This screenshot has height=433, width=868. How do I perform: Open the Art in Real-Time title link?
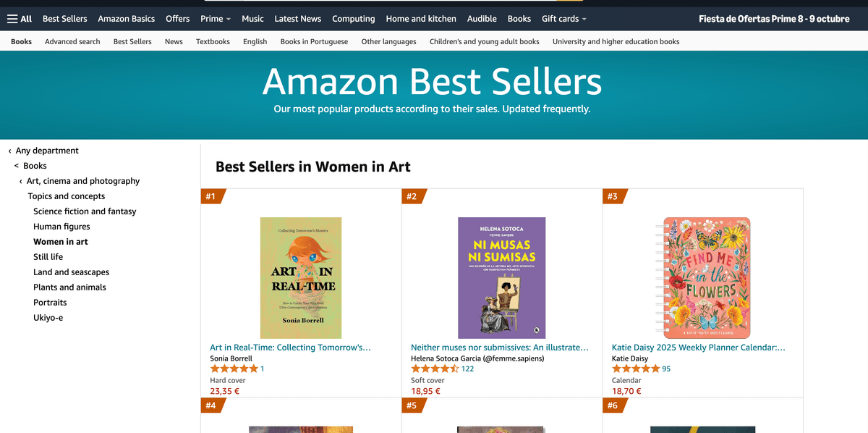pos(290,348)
